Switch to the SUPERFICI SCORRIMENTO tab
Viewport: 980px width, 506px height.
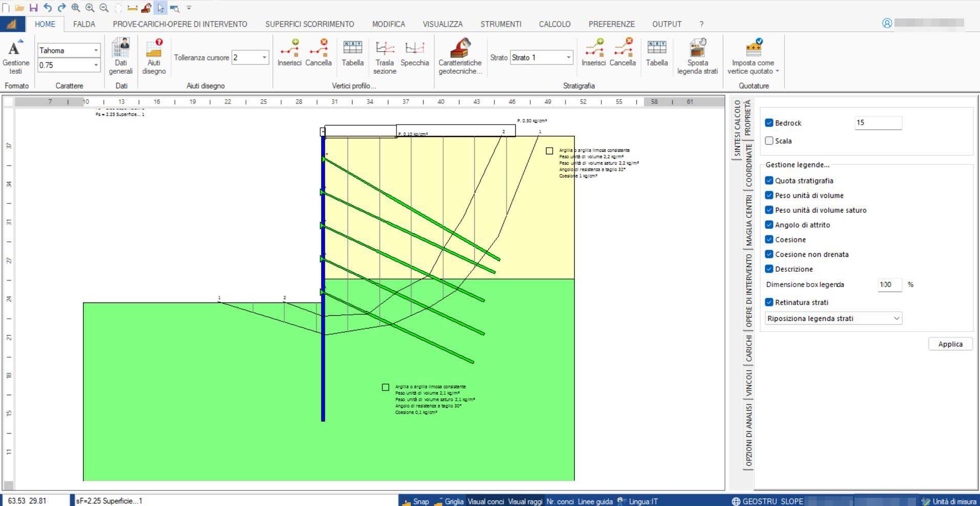click(x=309, y=24)
